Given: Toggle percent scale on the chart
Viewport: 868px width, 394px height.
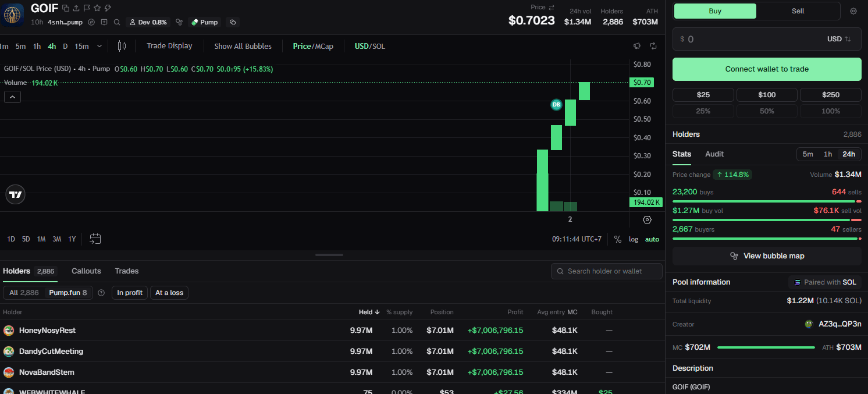Looking at the screenshot, I should (x=618, y=239).
